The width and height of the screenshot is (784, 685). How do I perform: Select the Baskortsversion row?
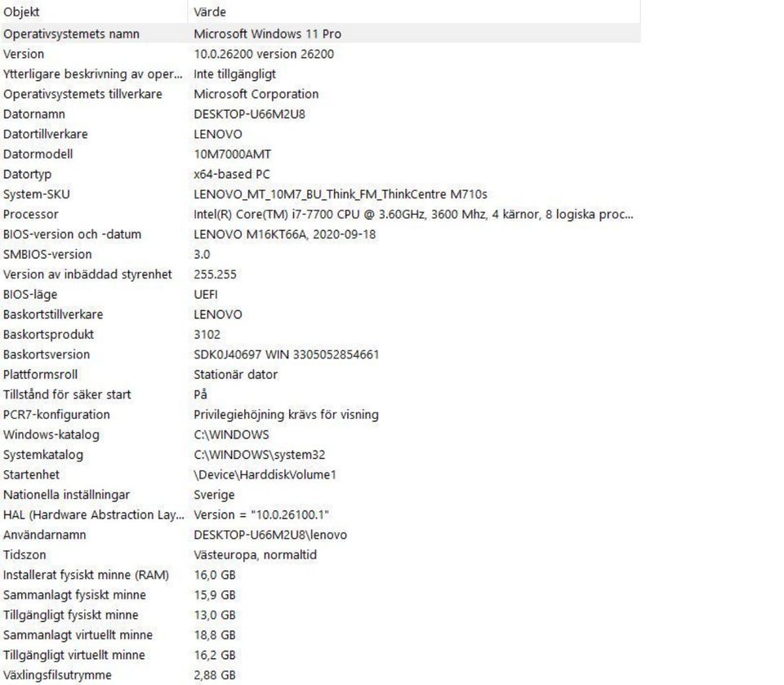pyautogui.click(x=320, y=354)
